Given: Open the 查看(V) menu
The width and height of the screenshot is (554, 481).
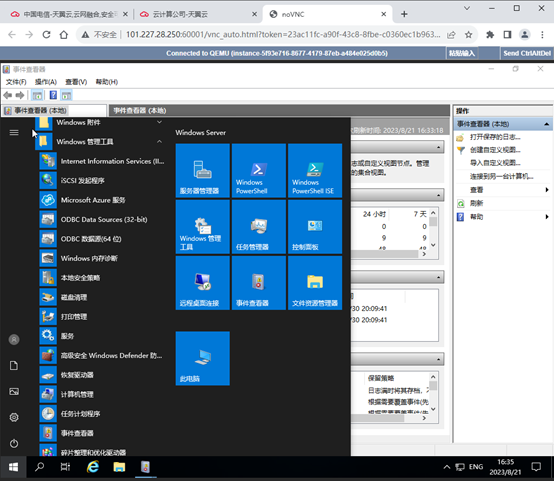Looking at the screenshot, I should (x=76, y=82).
